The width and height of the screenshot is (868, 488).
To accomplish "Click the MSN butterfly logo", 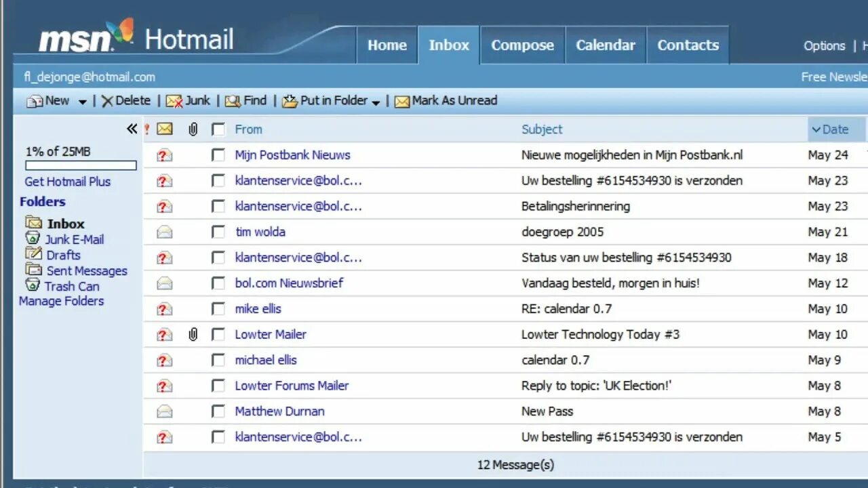I will (121, 32).
